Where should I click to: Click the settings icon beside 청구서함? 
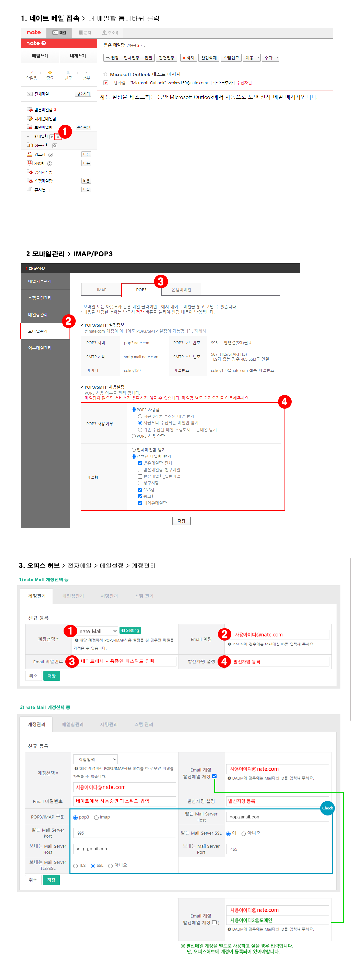pyautogui.click(x=55, y=146)
